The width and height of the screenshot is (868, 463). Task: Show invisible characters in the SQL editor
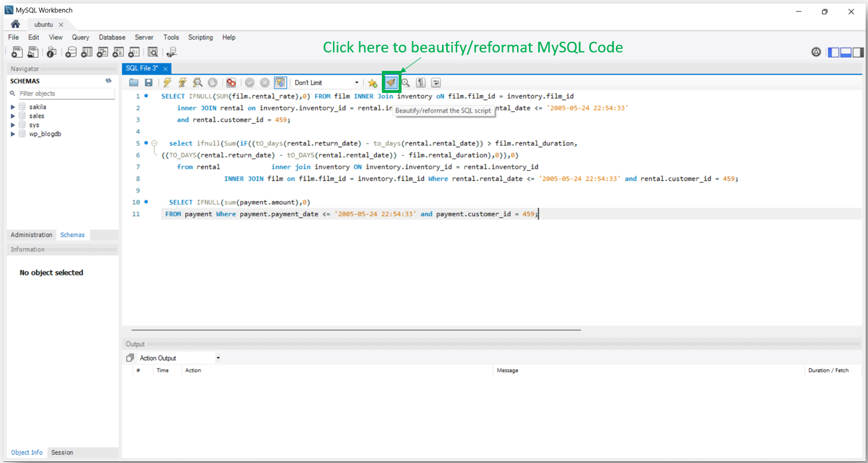pos(421,82)
